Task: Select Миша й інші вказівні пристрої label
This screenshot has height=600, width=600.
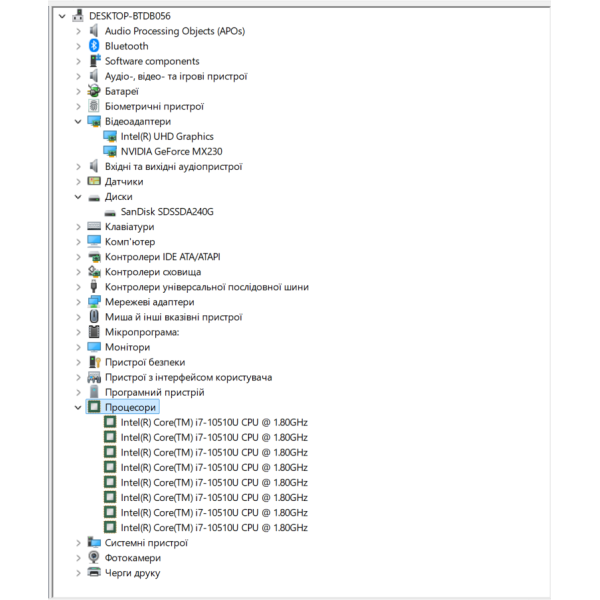Action: [174, 317]
